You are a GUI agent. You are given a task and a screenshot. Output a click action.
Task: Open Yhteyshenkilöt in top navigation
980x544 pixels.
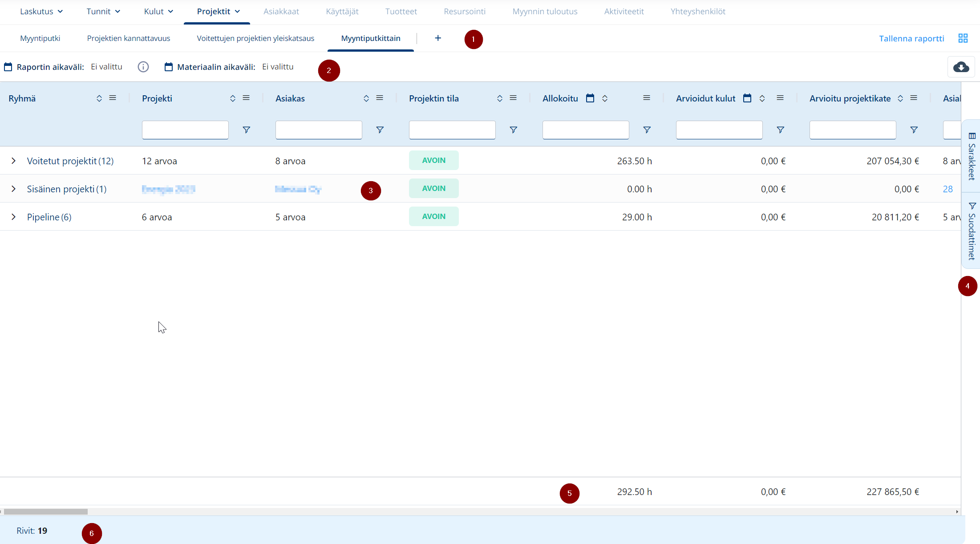click(x=698, y=12)
